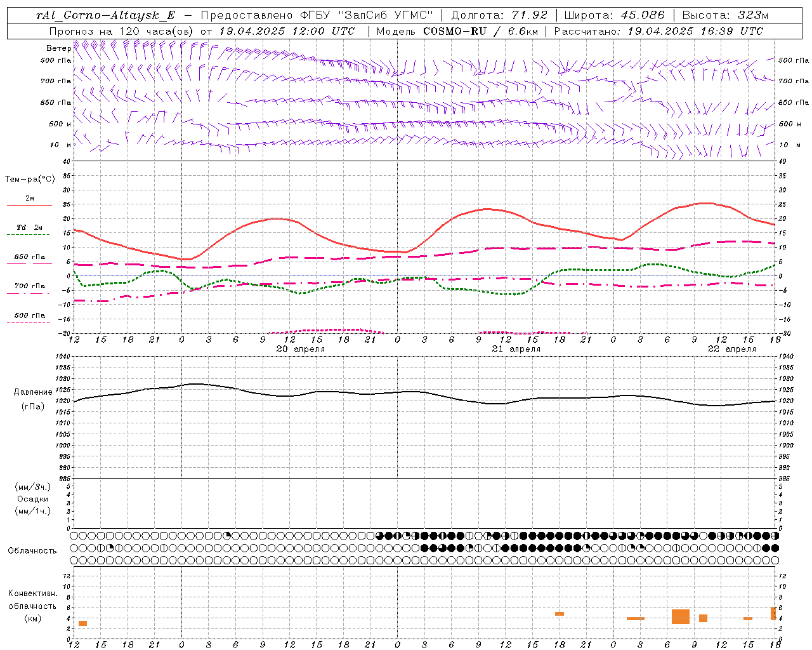Click the "(мм/1ч.)" precipitation unit label
The width and height of the screenshot is (812, 650).
33,511
